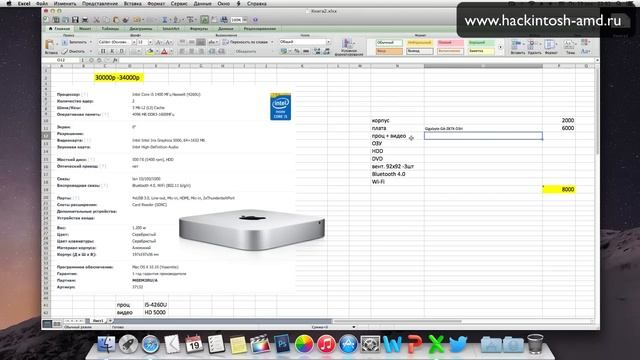
Task: Select the Bluetooth 4.0 cell
Action: point(397,174)
